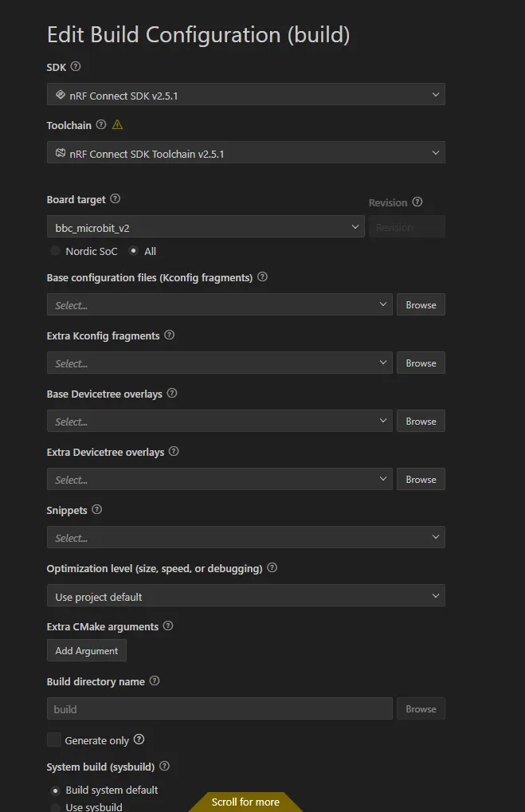Enable the Generate only checkbox
Screen dimensions: 525x812
[x=54, y=739]
